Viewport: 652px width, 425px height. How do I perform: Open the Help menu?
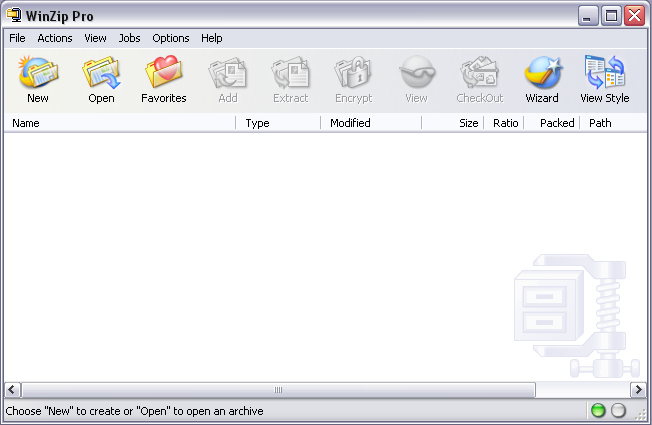pyautogui.click(x=212, y=38)
